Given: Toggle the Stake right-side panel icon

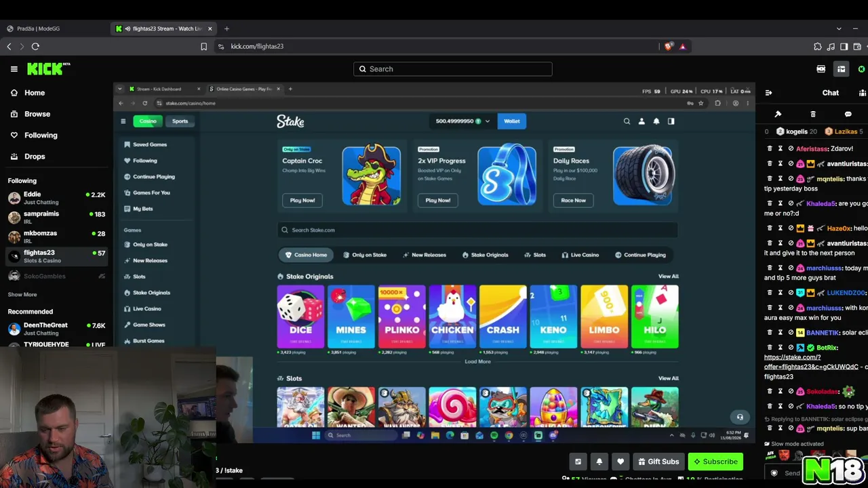Looking at the screenshot, I should [671, 121].
